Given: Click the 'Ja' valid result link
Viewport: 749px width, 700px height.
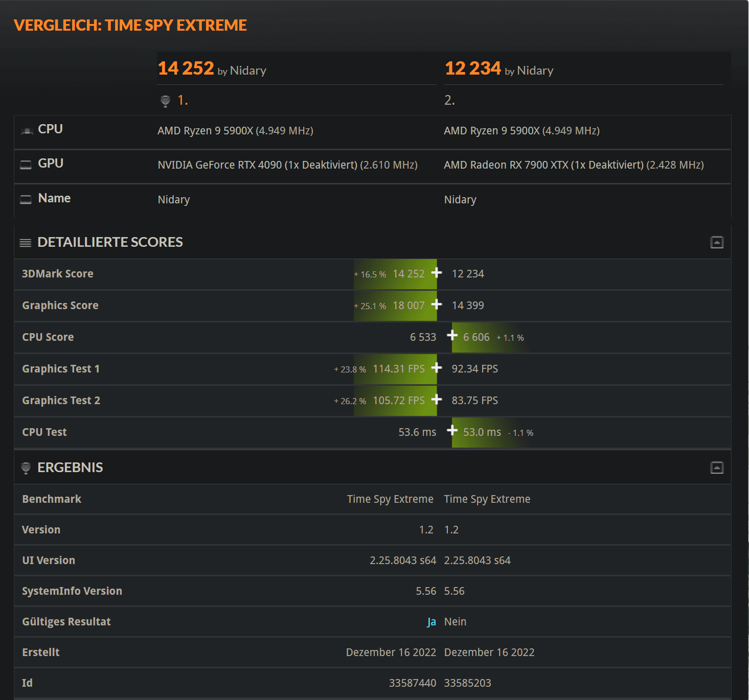Looking at the screenshot, I should coord(432,622).
